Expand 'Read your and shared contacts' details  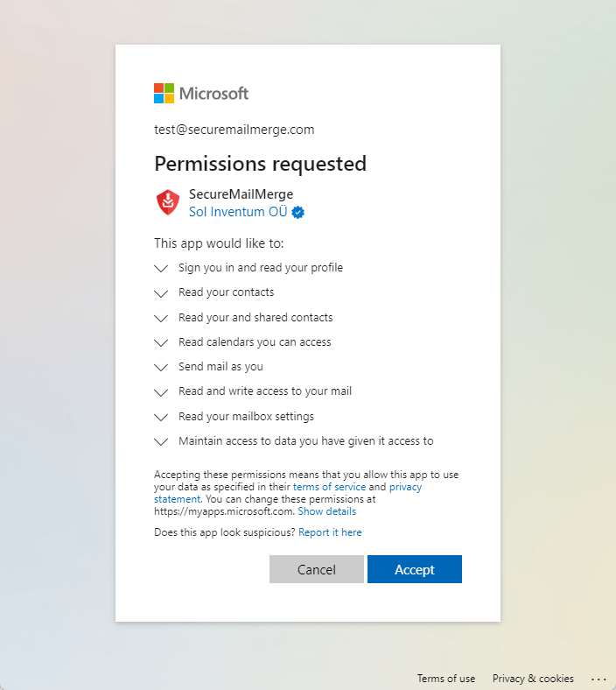[161, 318]
